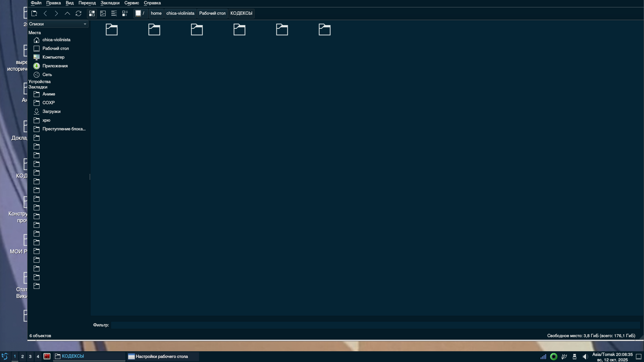This screenshot has height=362, width=644.
Task: Click the Фильтр input field
Action: [x=375, y=325]
